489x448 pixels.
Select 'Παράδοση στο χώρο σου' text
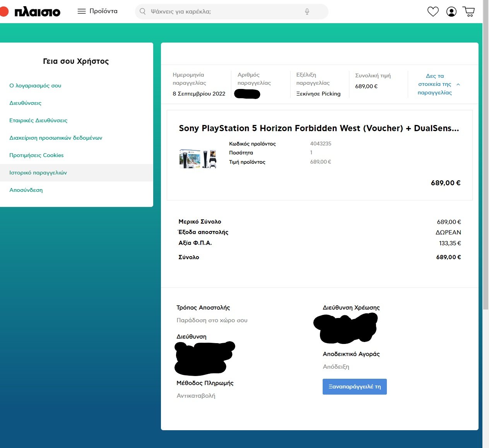pyautogui.click(x=212, y=320)
